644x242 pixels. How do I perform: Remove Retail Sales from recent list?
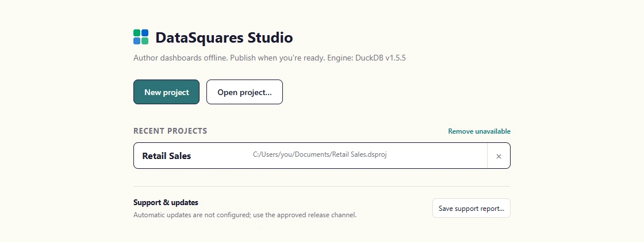pos(499,156)
